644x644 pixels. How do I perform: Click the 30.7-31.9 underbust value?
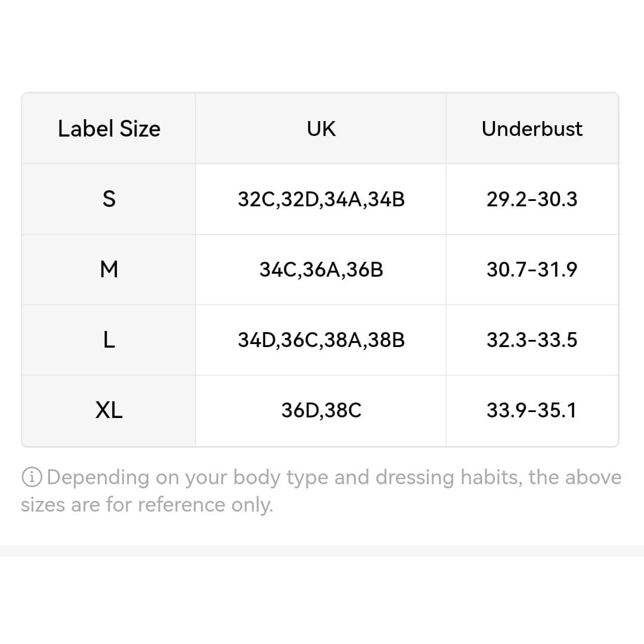532,270
